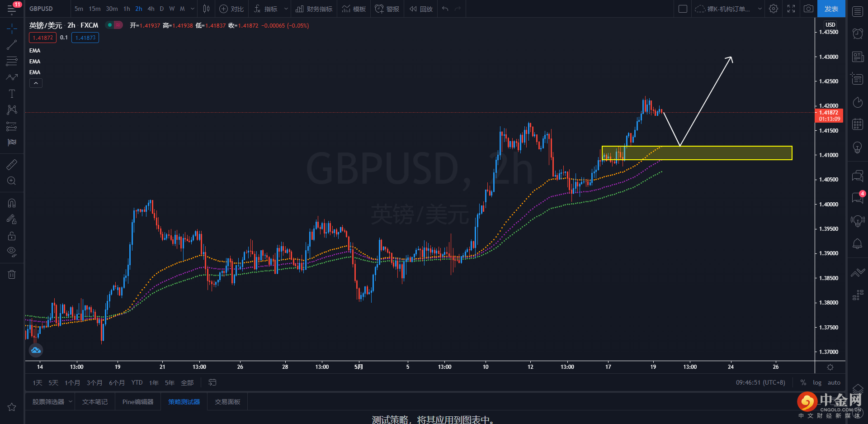Toggle stay-in-drawing-mode pencil lock
Screen dimensions: 868x424
click(12, 219)
